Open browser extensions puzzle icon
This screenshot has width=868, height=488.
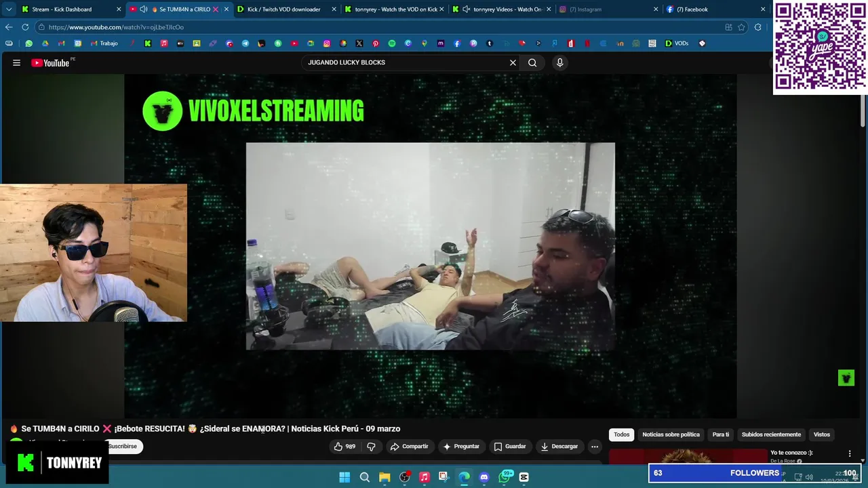(x=757, y=27)
